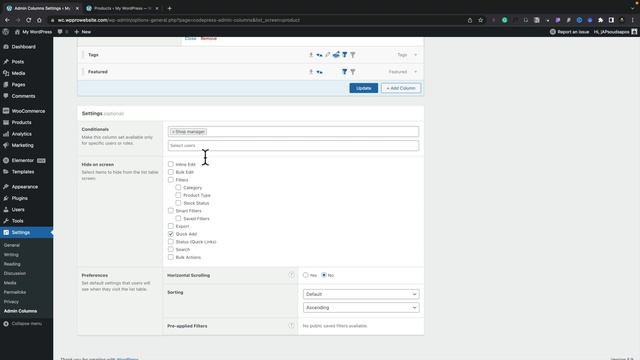Check the Category filter checkbox
Viewport: 640px width, 360px height.
178,187
